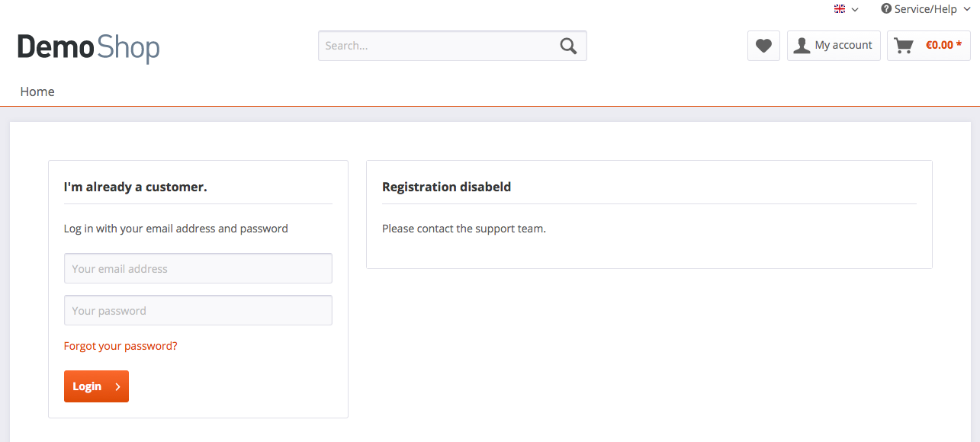
Task: Expand the language selection chevron
Action: pyautogui.click(x=855, y=10)
